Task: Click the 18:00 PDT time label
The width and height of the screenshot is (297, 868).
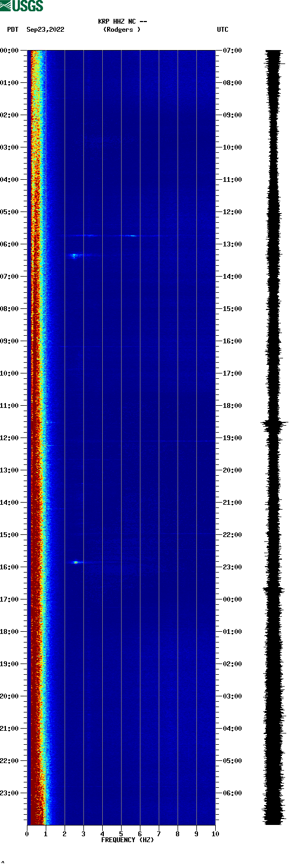Action: coord(10,632)
